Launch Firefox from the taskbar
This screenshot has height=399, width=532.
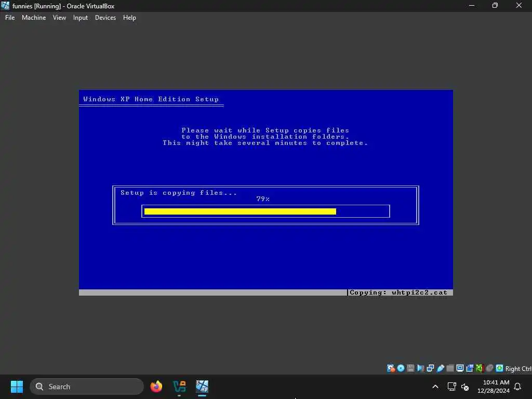pyautogui.click(x=156, y=387)
